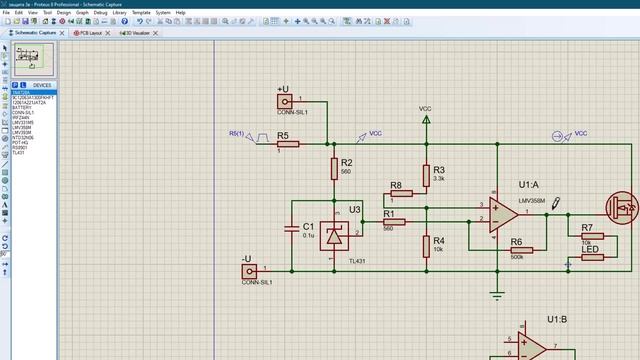Click the L library button in devices panel
Screen dimensions: 640x360
point(23,85)
